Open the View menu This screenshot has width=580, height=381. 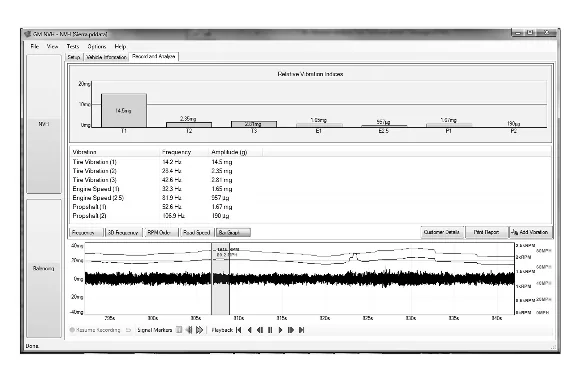[53, 46]
